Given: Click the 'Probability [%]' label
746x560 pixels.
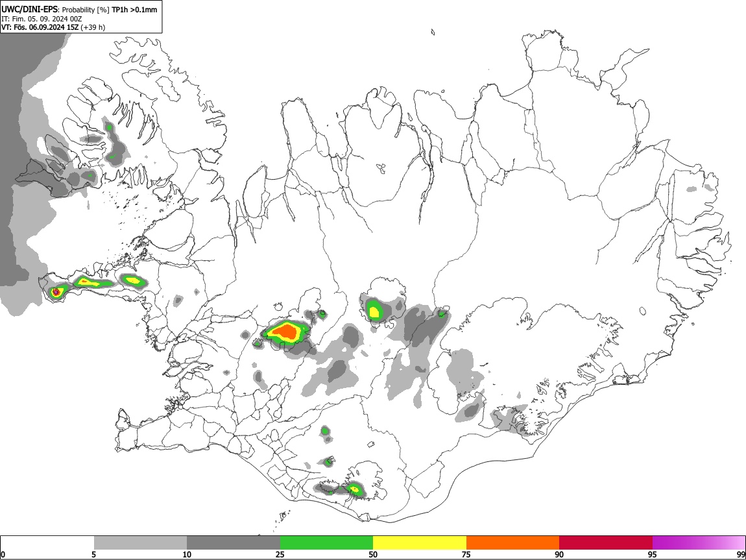Looking at the screenshot, I should [x=86, y=10].
